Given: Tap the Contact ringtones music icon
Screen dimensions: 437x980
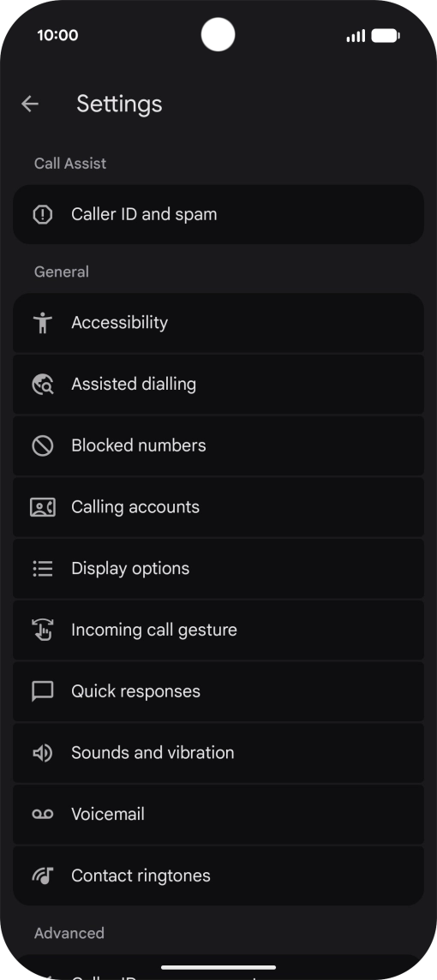Looking at the screenshot, I should (x=43, y=875).
